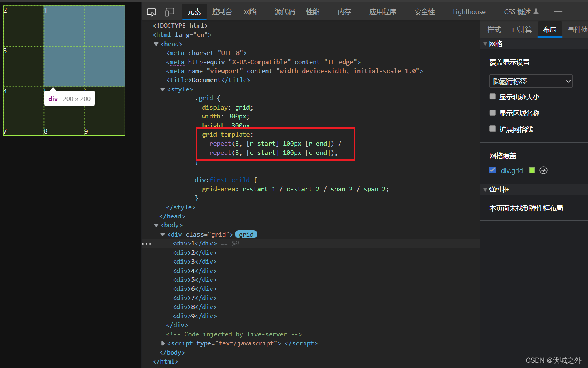Image resolution: width=588 pixels, height=368 pixels.
Task: Collapse the head element node
Action: (156, 44)
